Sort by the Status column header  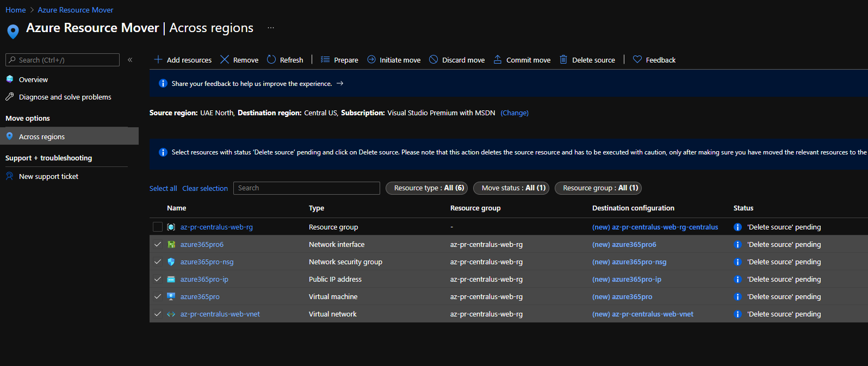(x=743, y=208)
